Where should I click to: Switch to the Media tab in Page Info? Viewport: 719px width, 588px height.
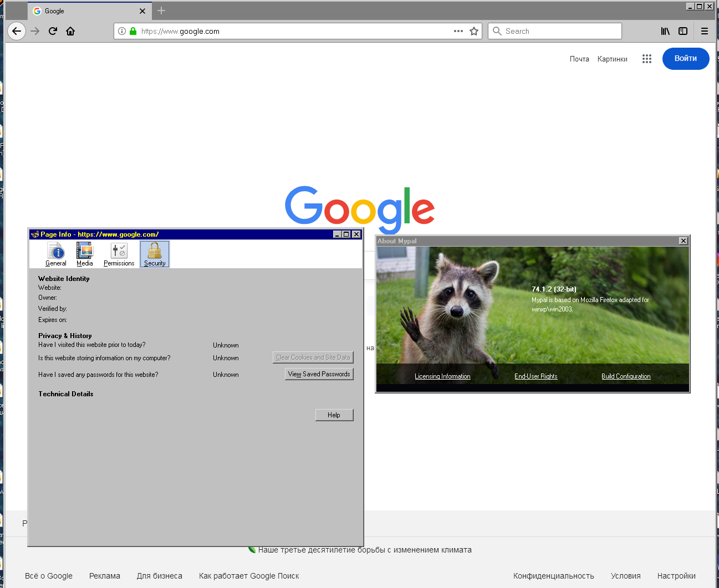coord(85,254)
